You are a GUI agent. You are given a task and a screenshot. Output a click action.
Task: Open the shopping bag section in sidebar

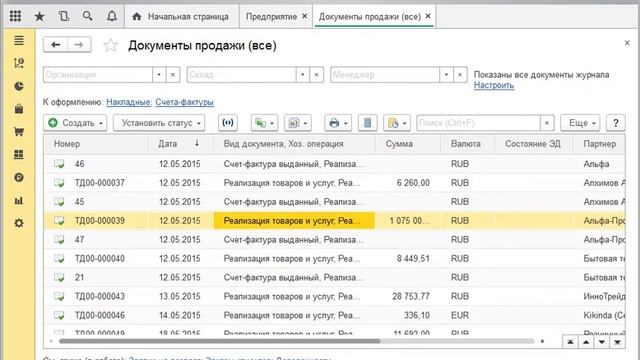(x=19, y=109)
